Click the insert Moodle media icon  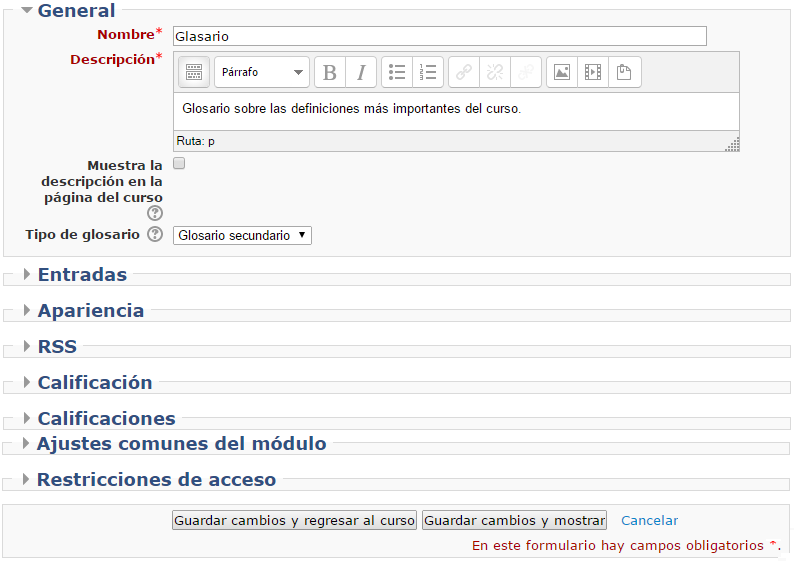593,72
